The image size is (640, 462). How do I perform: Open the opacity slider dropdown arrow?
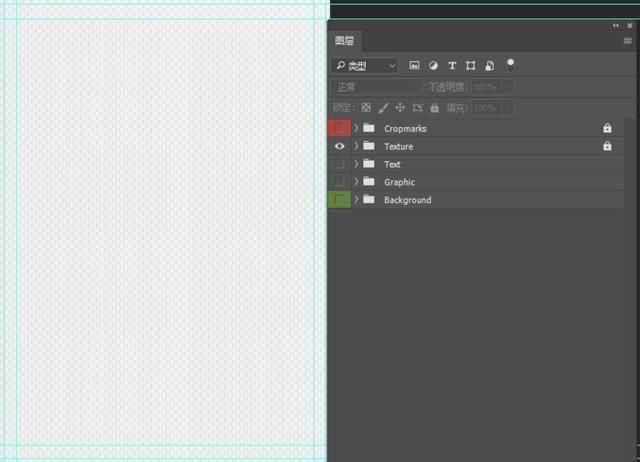[507, 87]
